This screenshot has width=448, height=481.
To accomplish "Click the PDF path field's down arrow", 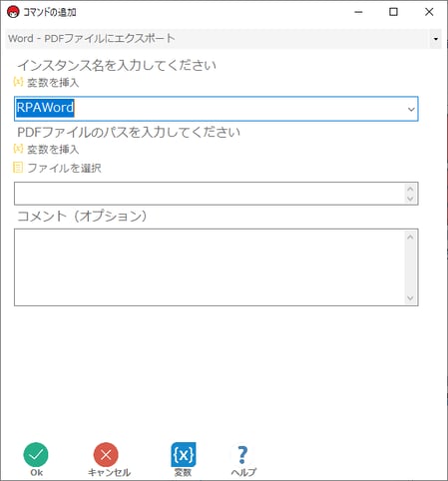I will point(410,199).
